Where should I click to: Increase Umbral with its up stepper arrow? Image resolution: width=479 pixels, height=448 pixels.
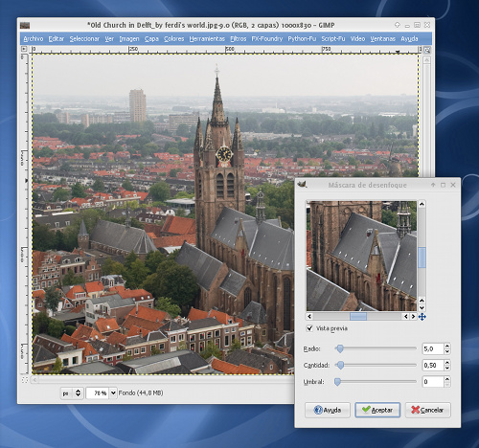[x=447, y=378]
